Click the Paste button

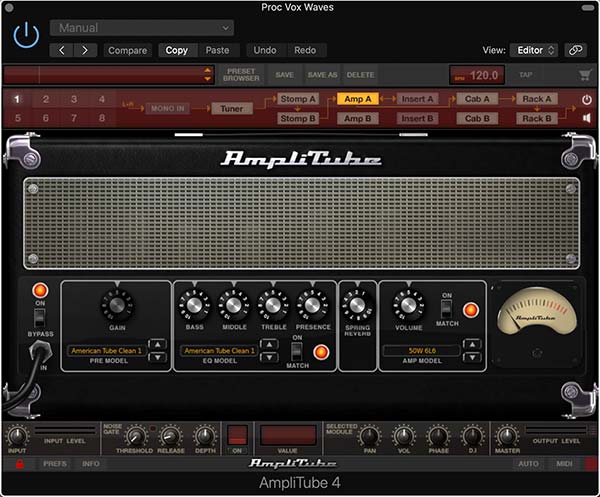click(x=217, y=50)
